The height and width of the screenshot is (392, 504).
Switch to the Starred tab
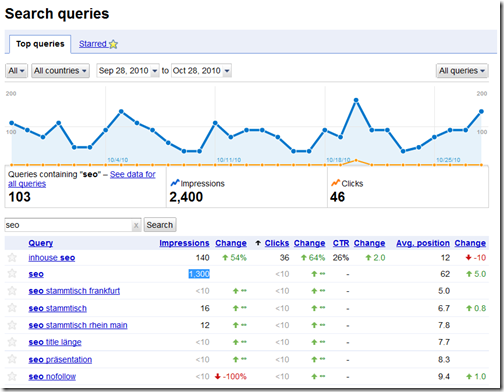[98, 44]
